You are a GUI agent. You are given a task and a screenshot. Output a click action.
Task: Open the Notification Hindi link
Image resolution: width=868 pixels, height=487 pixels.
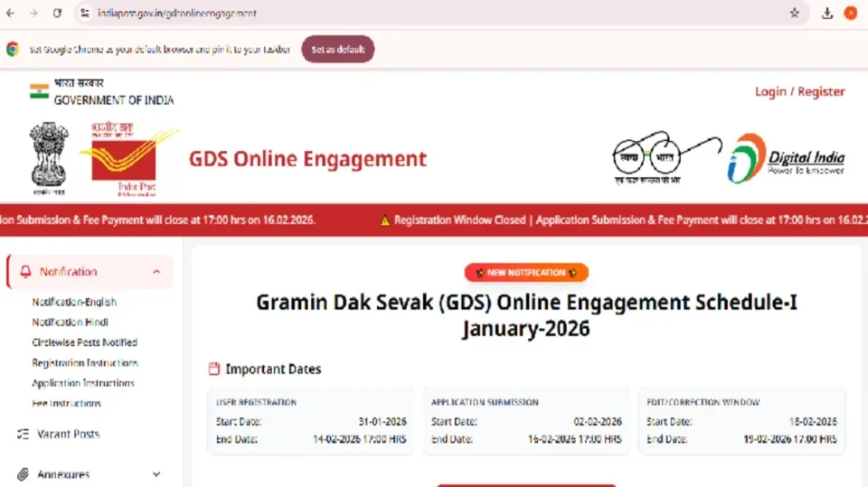(x=70, y=323)
